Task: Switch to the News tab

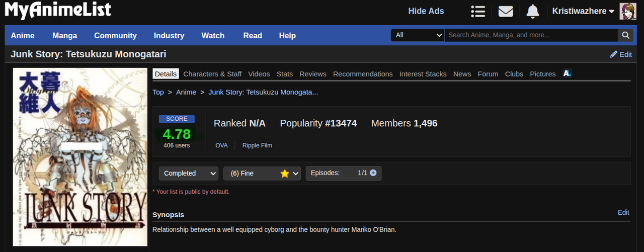Action: click(x=462, y=74)
